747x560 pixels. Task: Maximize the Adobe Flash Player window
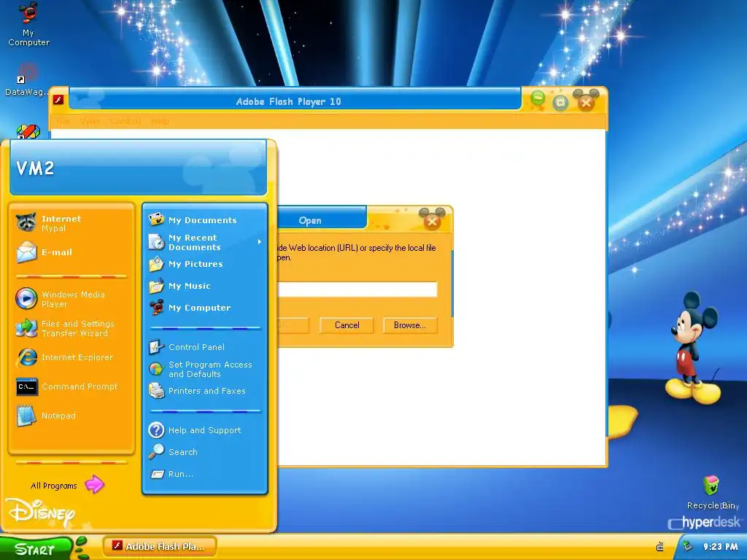(x=560, y=102)
